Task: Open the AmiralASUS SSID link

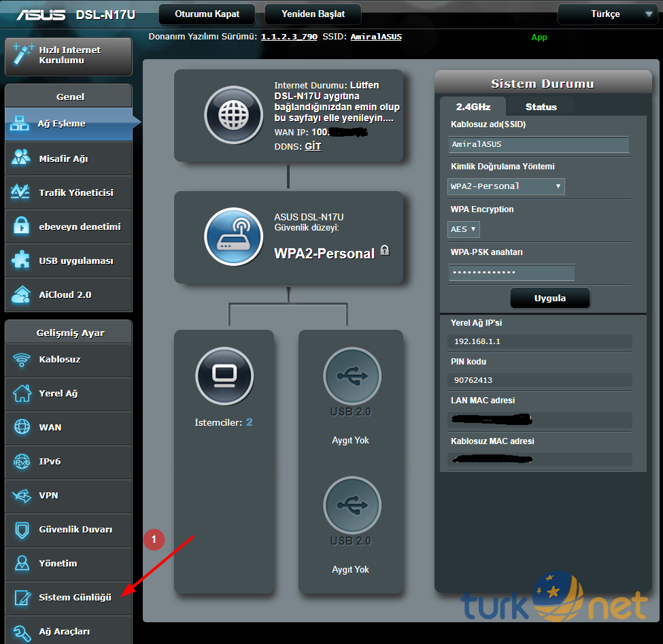Action: pos(376,37)
